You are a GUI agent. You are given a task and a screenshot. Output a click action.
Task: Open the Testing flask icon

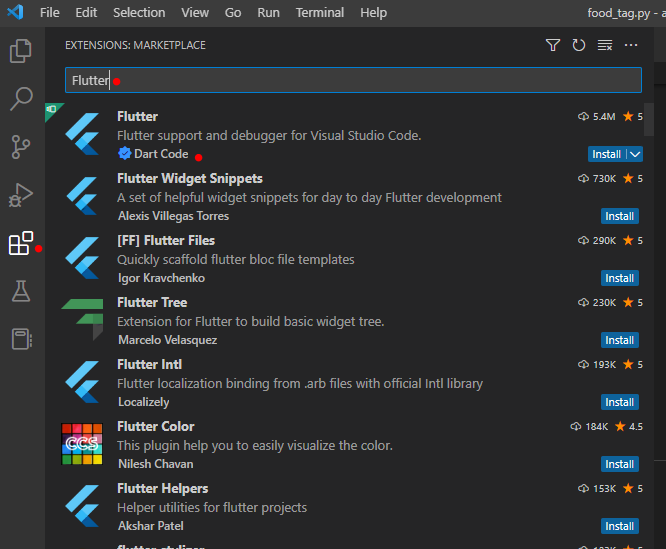[20, 291]
